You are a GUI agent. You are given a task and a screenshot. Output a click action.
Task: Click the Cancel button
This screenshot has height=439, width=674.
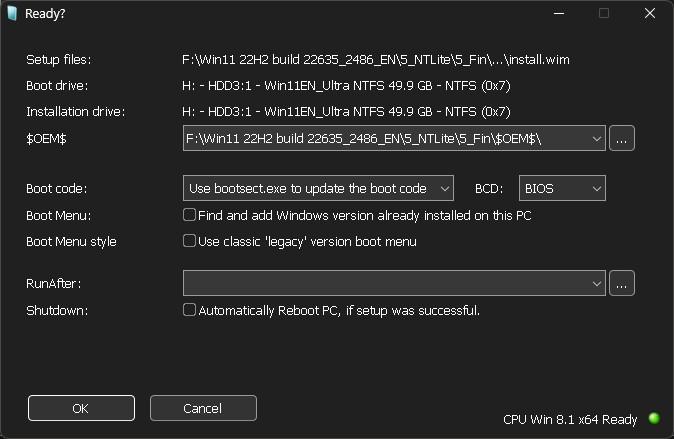click(x=203, y=408)
